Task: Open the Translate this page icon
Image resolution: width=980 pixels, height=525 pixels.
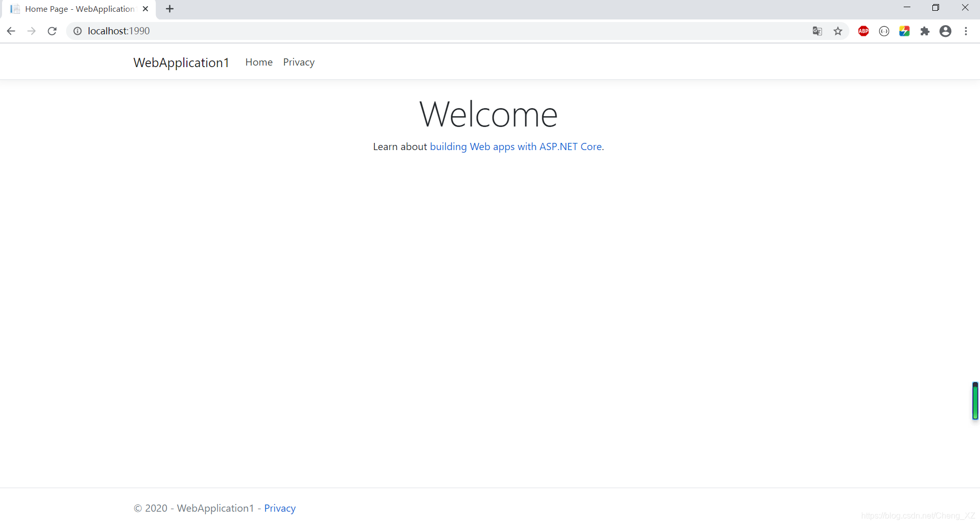Action: pos(817,31)
